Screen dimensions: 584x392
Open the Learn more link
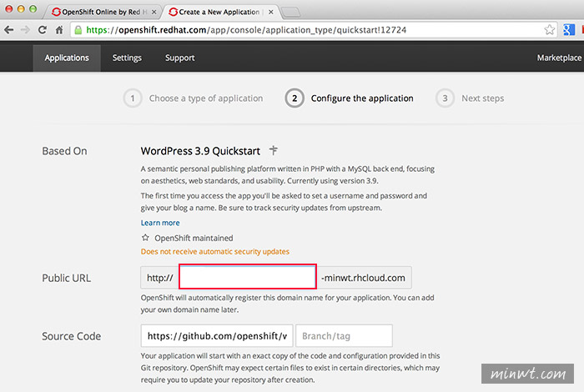tap(160, 223)
